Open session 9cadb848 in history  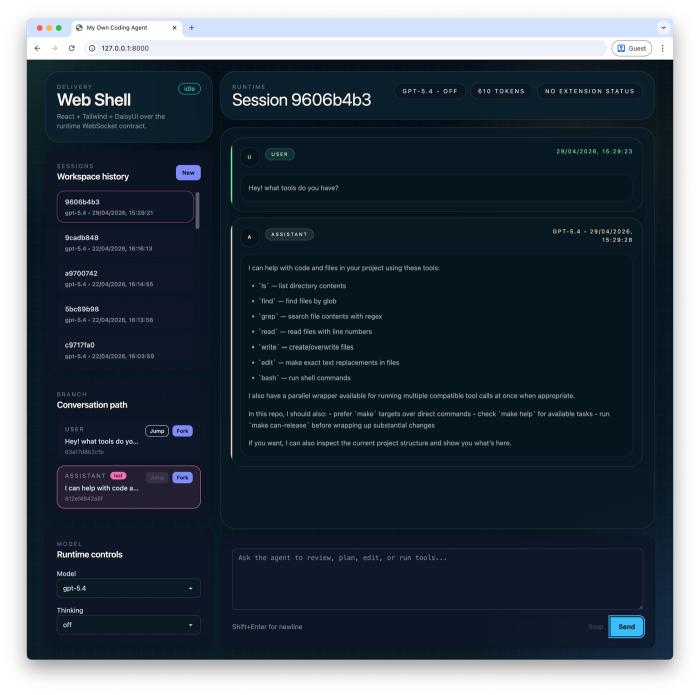[125, 242]
